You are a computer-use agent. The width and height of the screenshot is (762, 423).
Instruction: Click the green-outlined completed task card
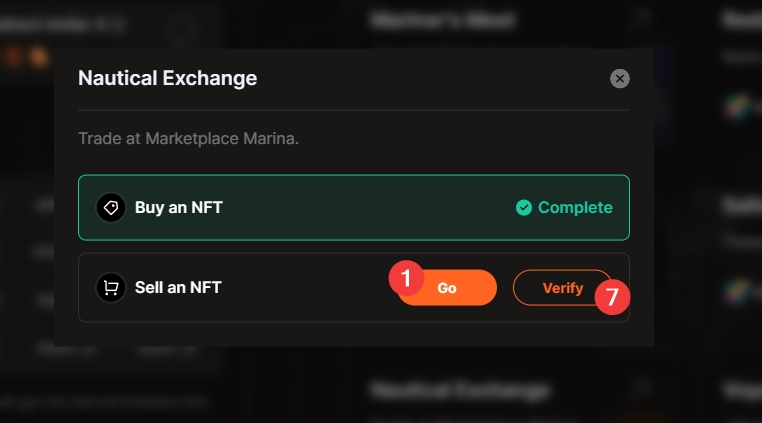pyautogui.click(x=353, y=208)
